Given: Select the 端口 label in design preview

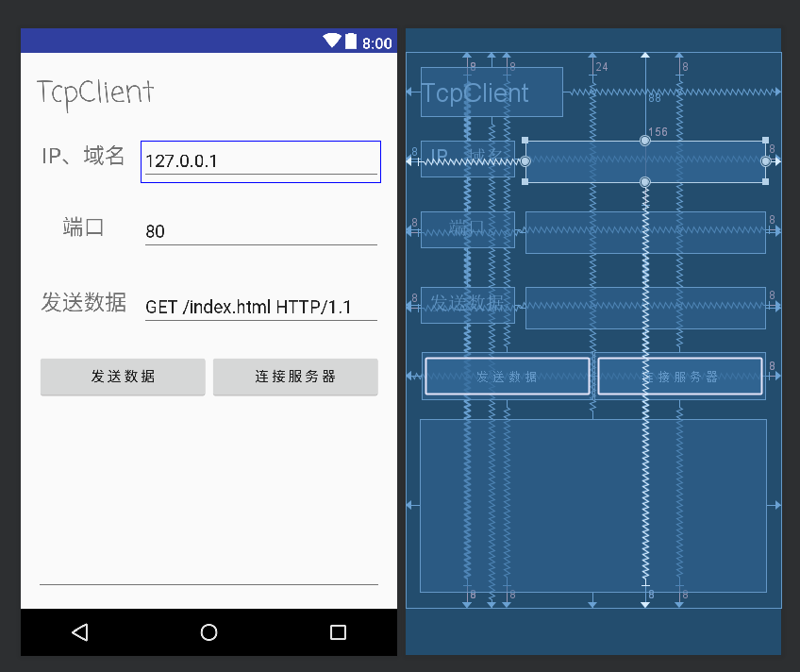Looking at the screenshot, I should [83, 227].
